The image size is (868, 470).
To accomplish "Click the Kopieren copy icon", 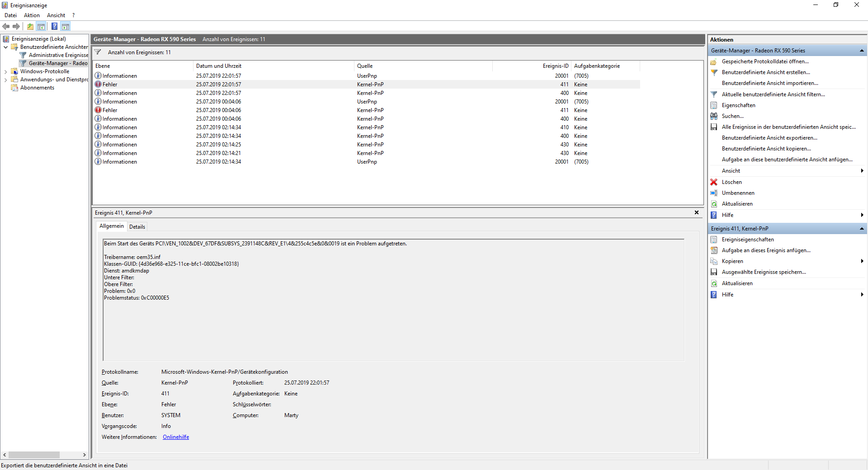I will 714,261.
